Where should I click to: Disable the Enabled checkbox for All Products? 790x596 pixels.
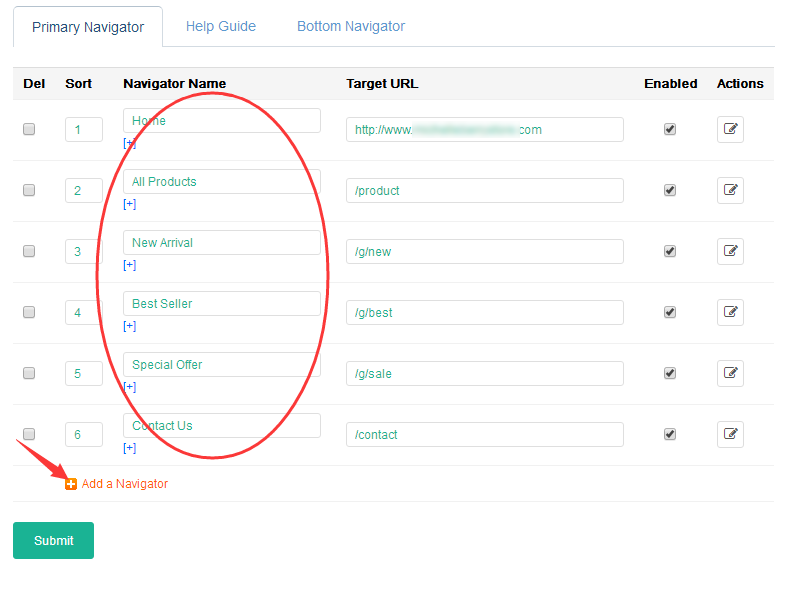click(x=670, y=190)
